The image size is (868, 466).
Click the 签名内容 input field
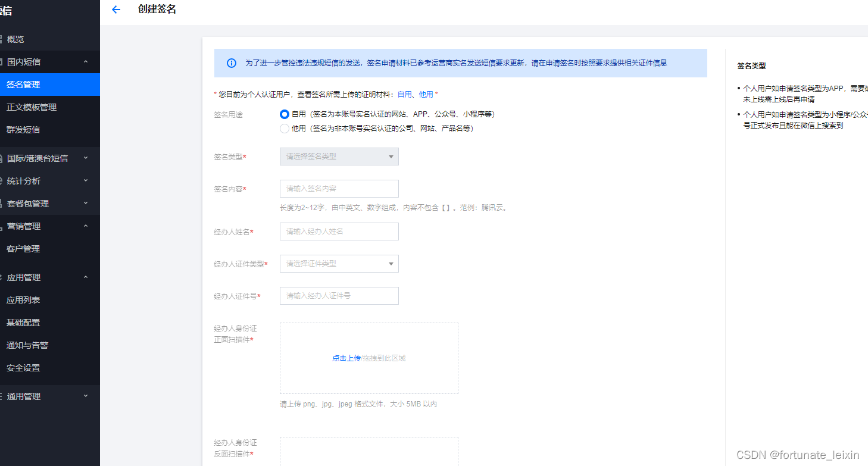pyautogui.click(x=339, y=189)
